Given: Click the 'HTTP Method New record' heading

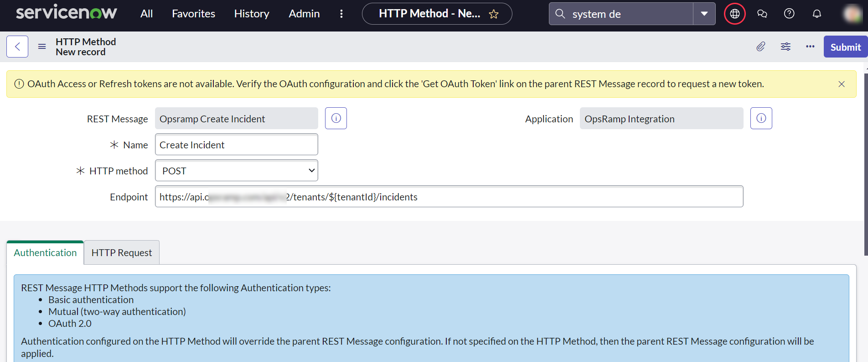Looking at the screenshot, I should 86,47.
